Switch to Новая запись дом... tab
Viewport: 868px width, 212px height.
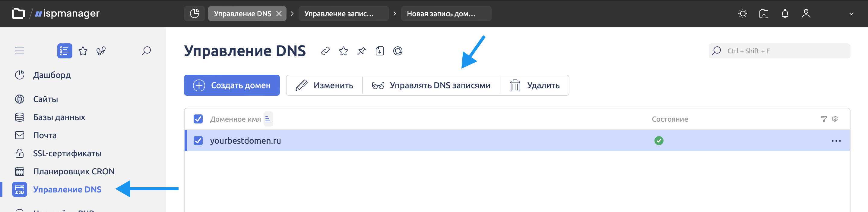coord(446,14)
